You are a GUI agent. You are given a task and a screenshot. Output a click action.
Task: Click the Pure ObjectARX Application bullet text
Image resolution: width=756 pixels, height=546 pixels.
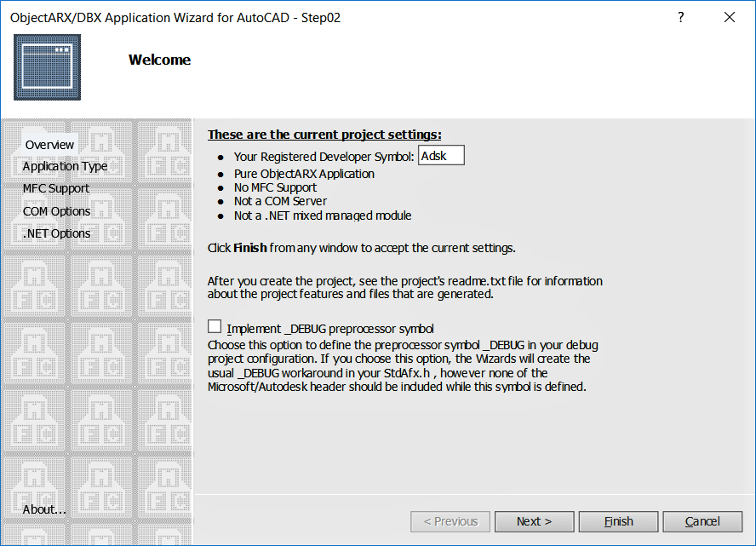tap(304, 174)
